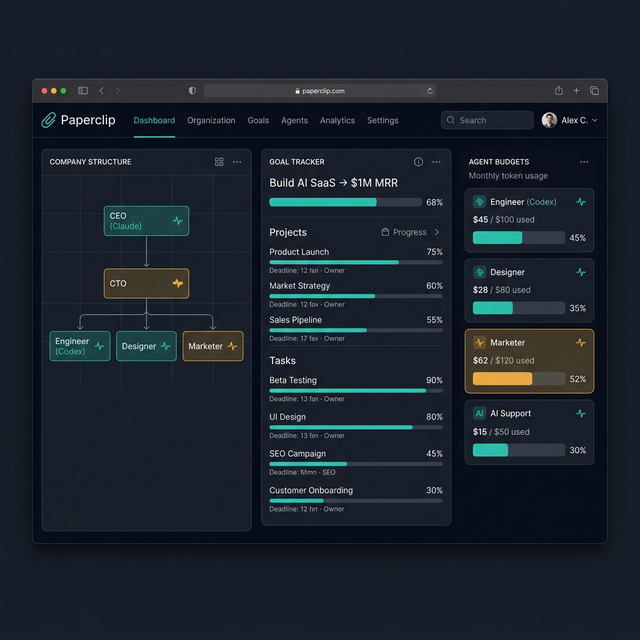This screenshot has height=640, width=640.
Task: Select the CEO (Claude) node
Action: click(147, 221)
